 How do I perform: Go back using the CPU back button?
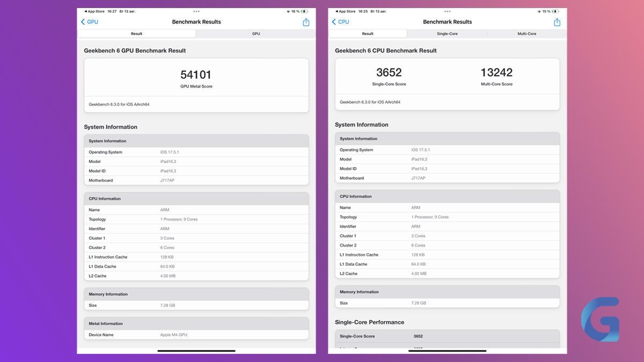[x=340, y=22]
